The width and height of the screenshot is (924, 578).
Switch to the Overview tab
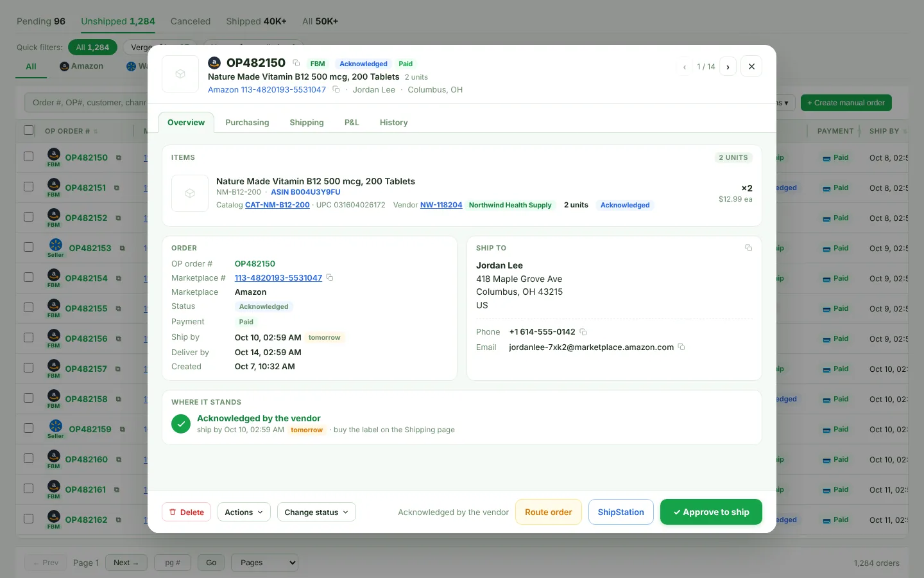click(186, 123)
